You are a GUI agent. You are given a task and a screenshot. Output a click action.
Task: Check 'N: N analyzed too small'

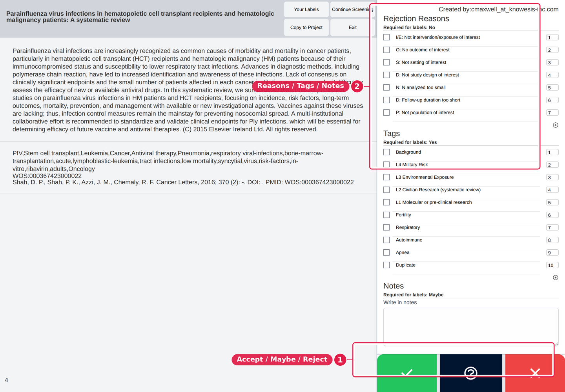386,87
